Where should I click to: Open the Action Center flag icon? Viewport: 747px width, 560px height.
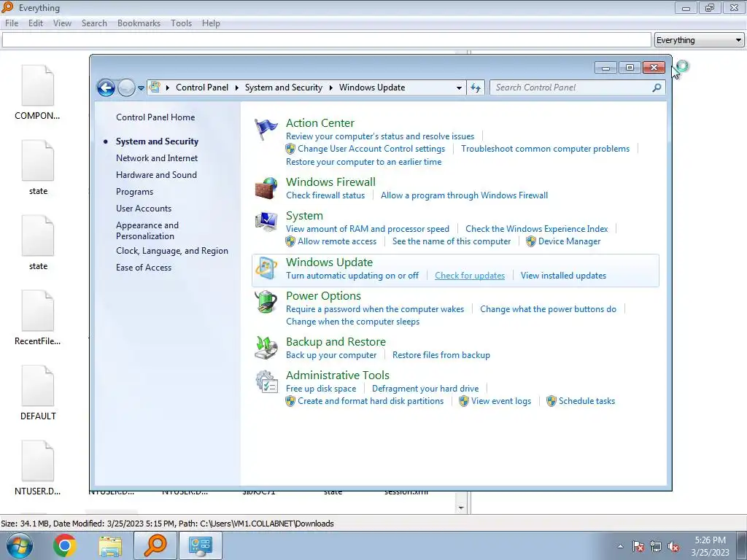[x=266, y=128]
